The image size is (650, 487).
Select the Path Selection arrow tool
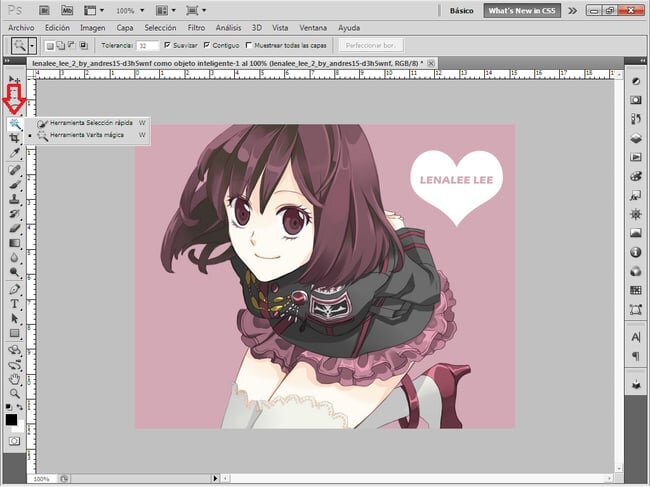(15, 318)
